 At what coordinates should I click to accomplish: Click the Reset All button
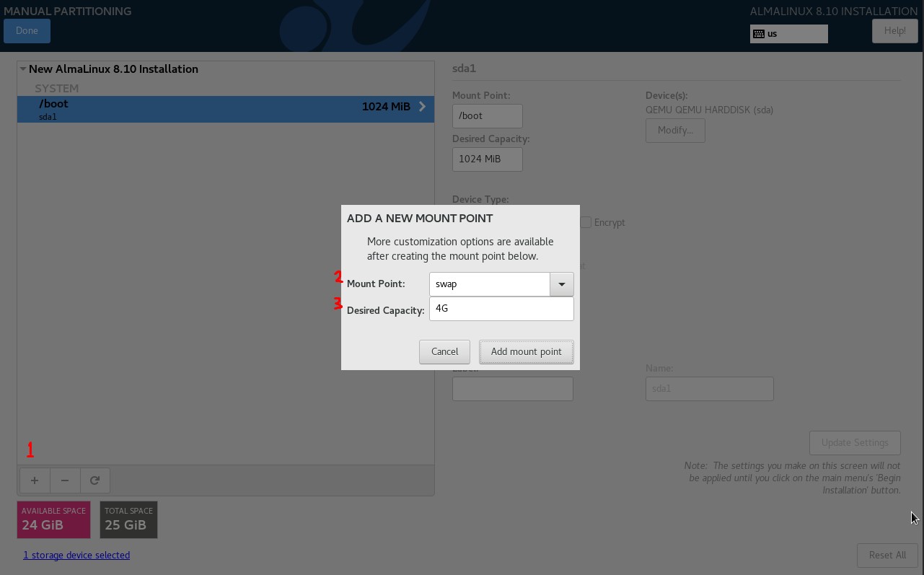pos(886,556)
